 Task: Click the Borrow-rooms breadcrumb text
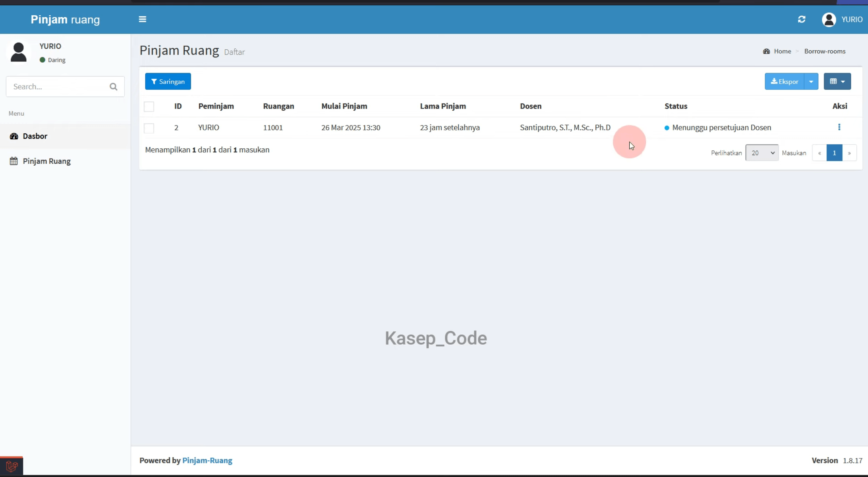pos(824,51)
